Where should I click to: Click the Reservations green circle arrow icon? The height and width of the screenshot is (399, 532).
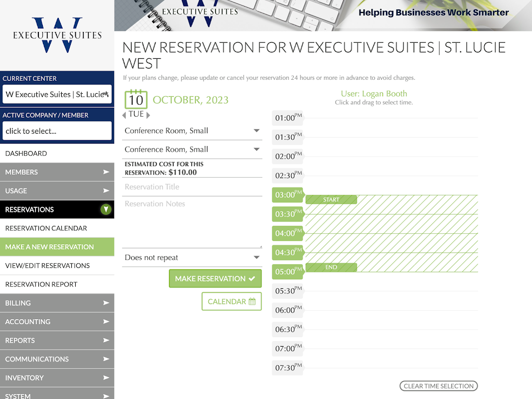click(106, 209)
